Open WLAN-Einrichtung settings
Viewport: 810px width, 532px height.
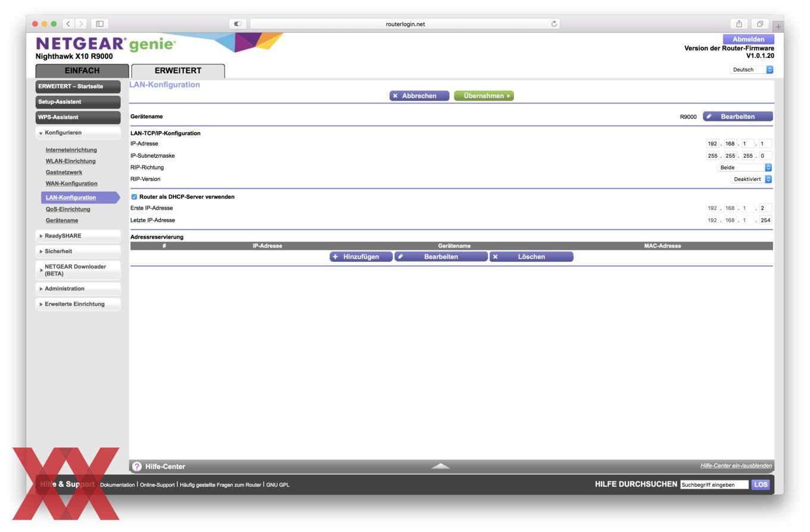(70, 161)
